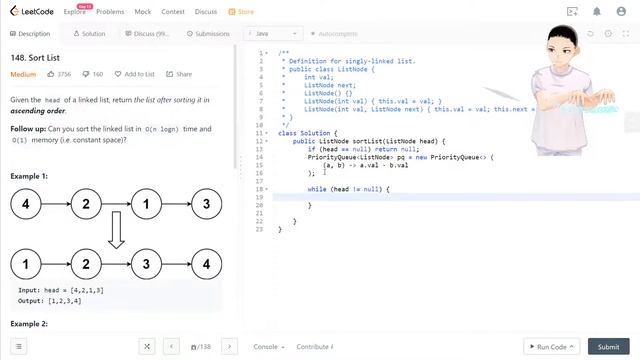The width and height of the screenshot is (640, 360).
Task: Switch to the Submissions tab
Action: 208,33
